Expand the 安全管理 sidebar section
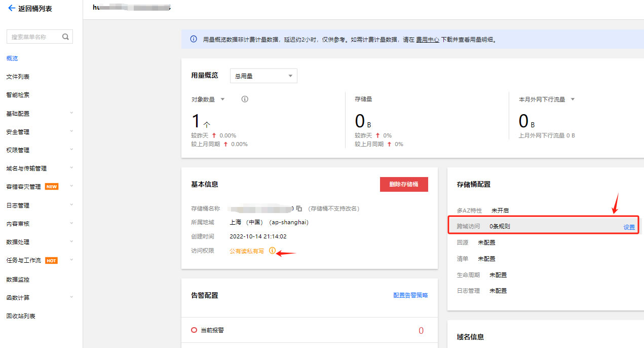Screen dimensions: 644x348 click(40, 132)
